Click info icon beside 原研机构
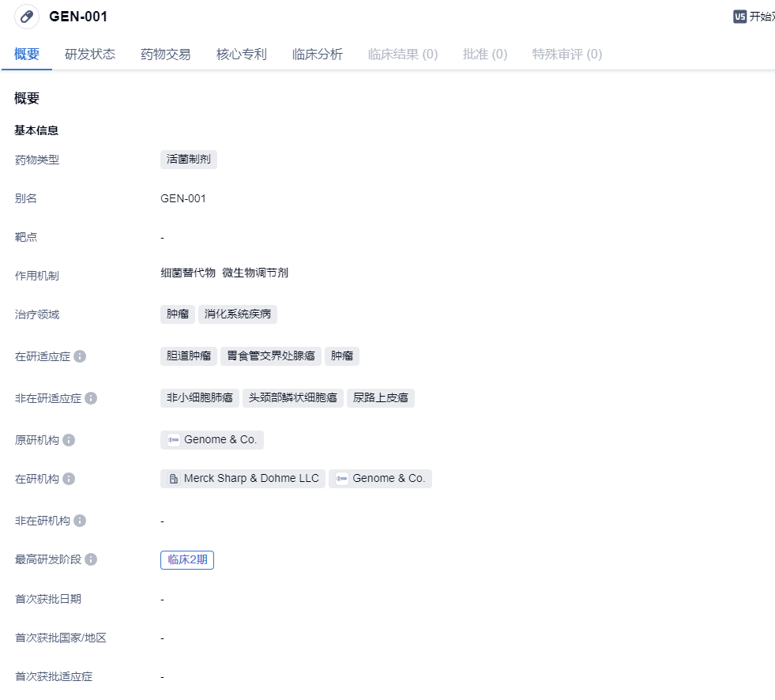775x700 pixels. [69, 440]
